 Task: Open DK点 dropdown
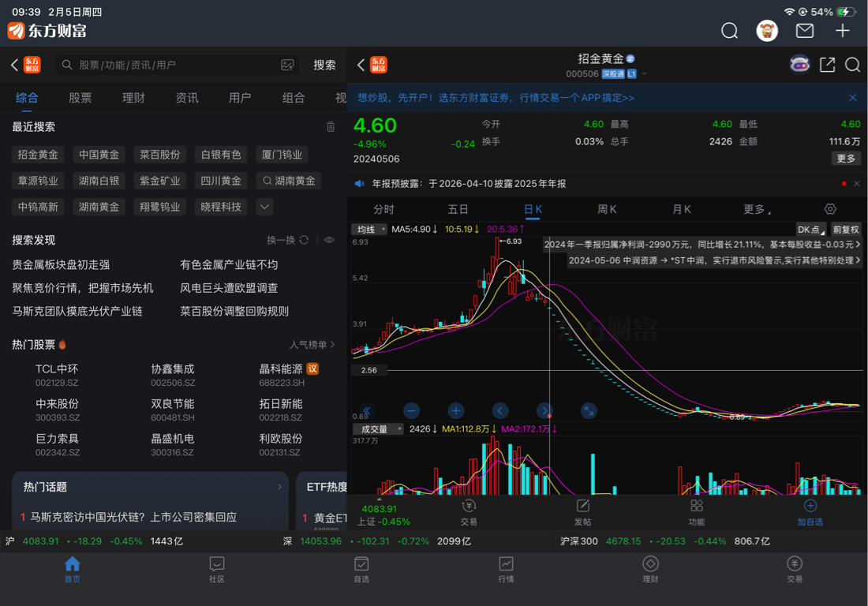pyautogui.click(x=811, y=229)
